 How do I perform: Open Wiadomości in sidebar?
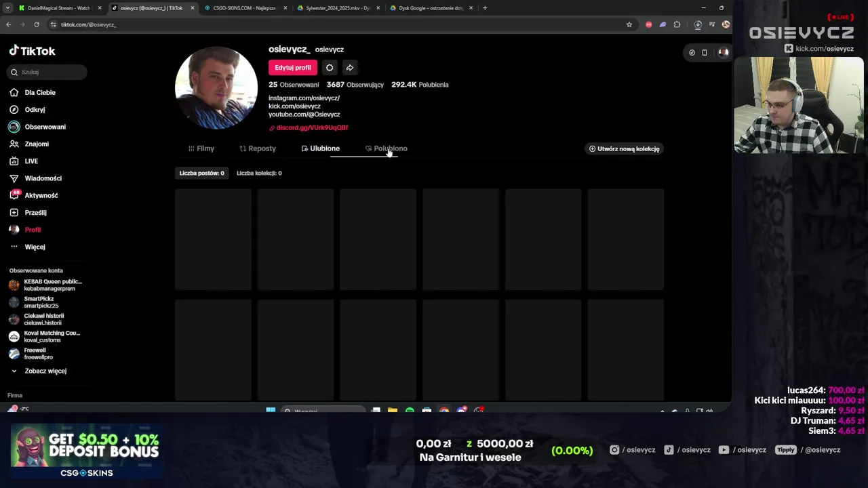point(43,178)
